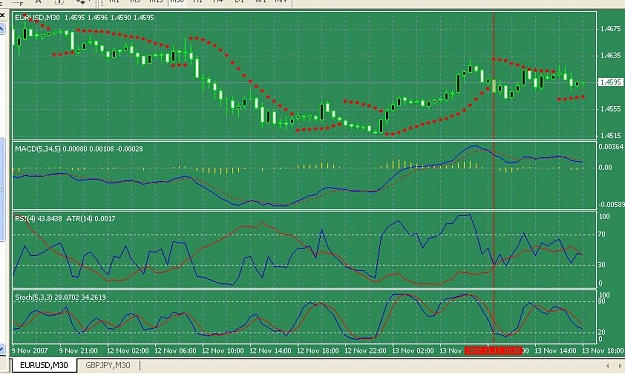Click the 12 Nov 22:00 time label

[x=365, y=350]
